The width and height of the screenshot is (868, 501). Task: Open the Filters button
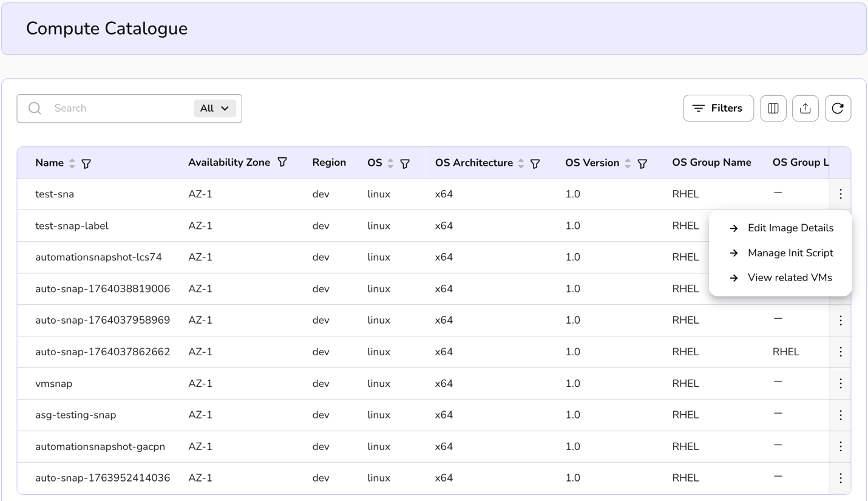717,108
